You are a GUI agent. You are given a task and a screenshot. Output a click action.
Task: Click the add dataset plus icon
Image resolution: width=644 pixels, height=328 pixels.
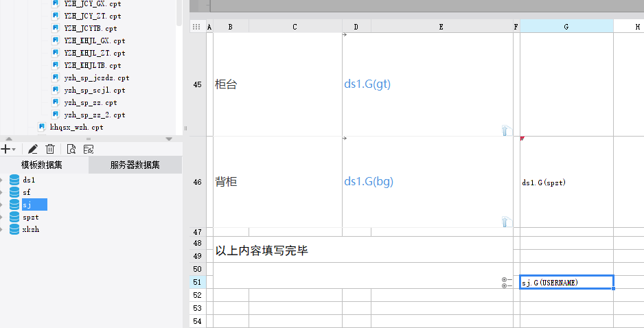(5, 149)
